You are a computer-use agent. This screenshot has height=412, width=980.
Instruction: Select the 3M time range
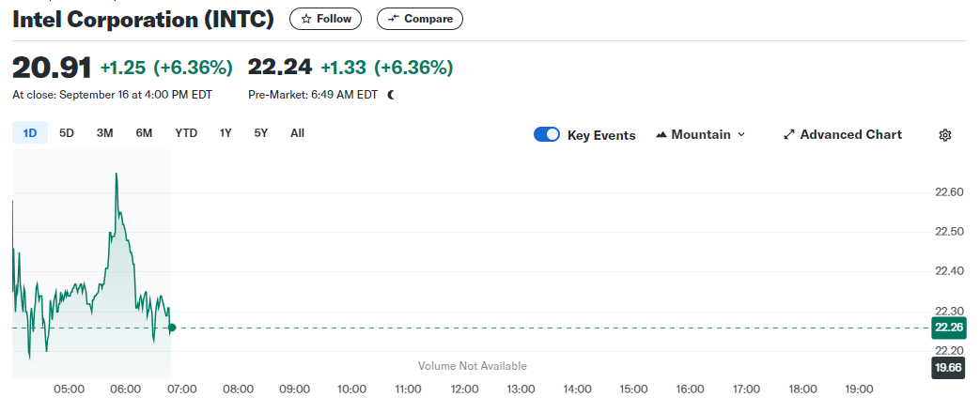click(x=104, y=133)
